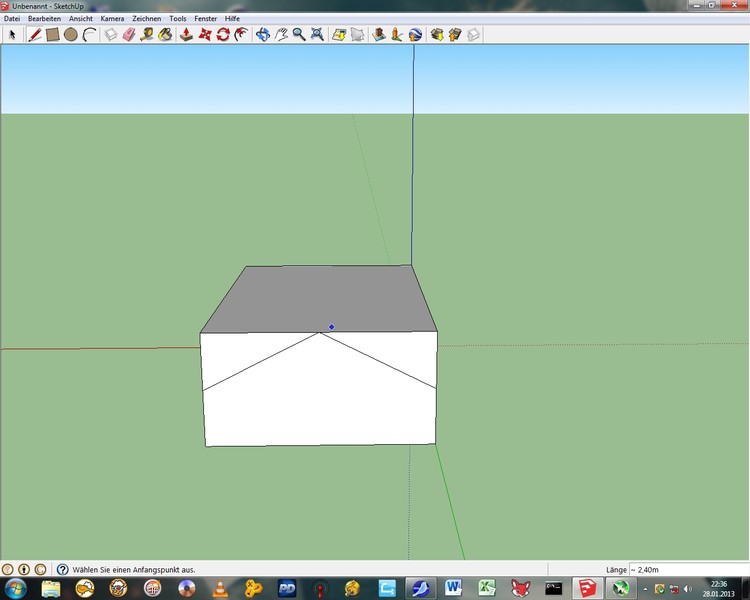Choose the Line pencil tool
750x600 pixels.
[x=34, y=34]
